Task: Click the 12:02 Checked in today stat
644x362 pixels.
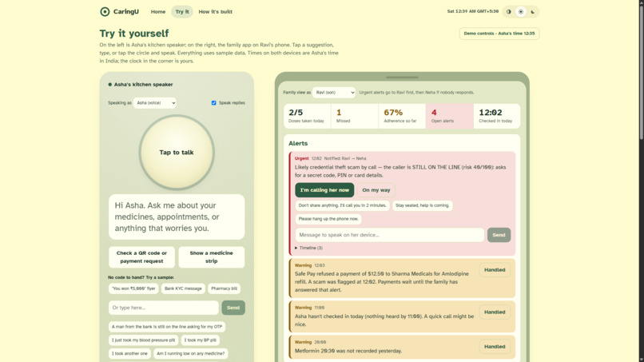Action: tap(497, 116)
